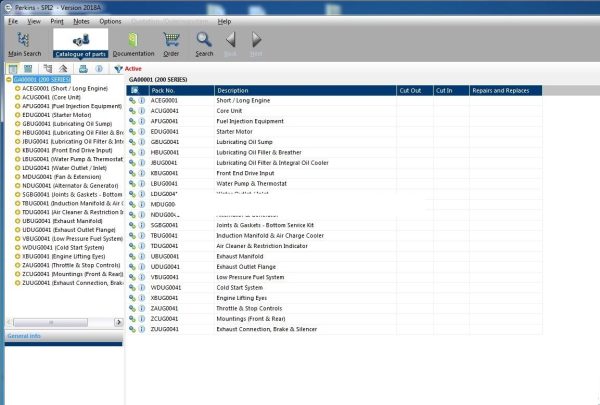This screenshot has height=405, width=600.
Task: Click link icon for ZUUG0041 row
Action: (132, 329)
